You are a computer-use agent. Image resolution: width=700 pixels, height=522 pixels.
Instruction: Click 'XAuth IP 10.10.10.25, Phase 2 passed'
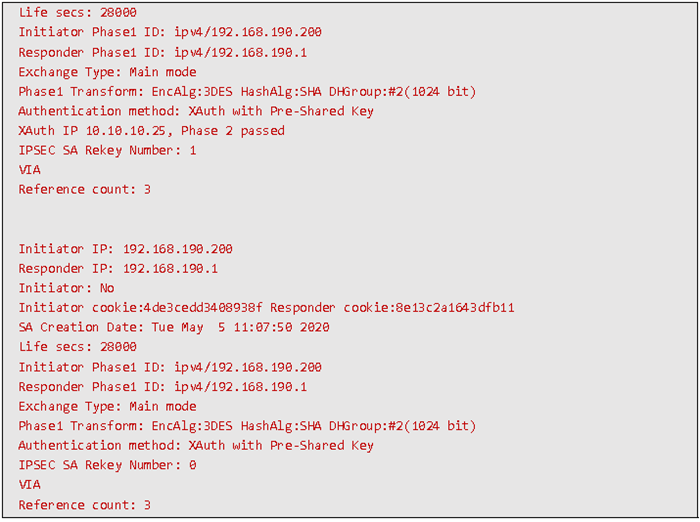click(151, 131)
